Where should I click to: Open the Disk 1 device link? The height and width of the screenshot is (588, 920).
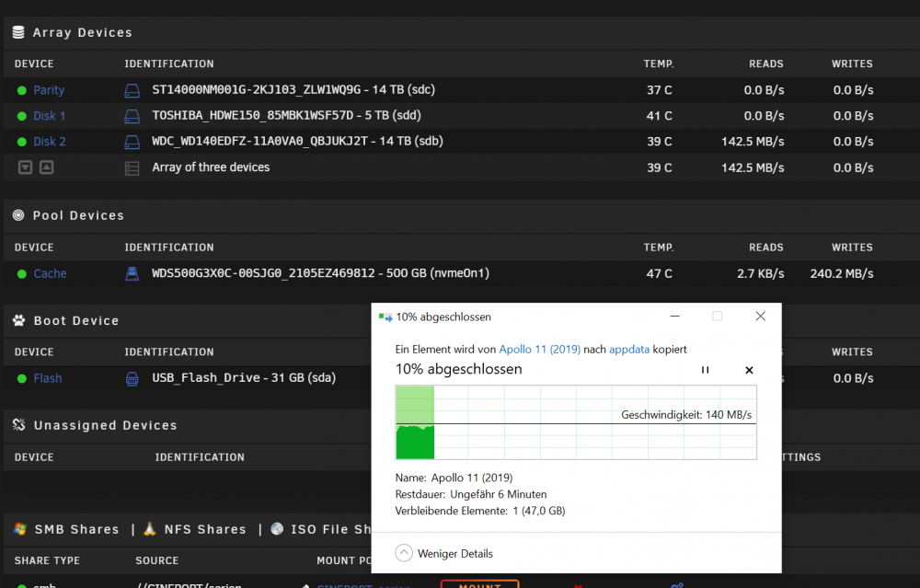50,116
